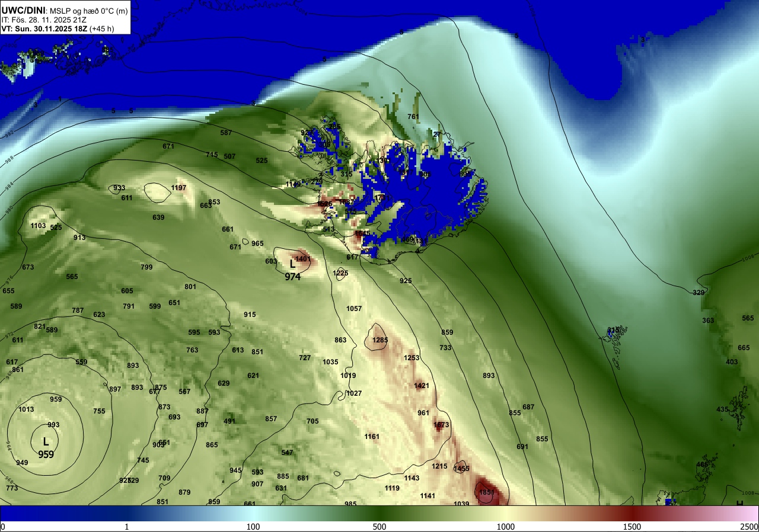Select the 687 height label
Screen dimensions: 759x532
coord(528,407)
